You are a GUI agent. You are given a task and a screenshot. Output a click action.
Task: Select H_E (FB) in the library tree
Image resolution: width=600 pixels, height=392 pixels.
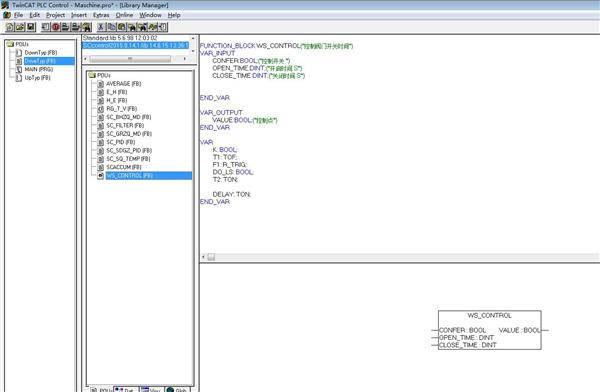pos(117,100)
